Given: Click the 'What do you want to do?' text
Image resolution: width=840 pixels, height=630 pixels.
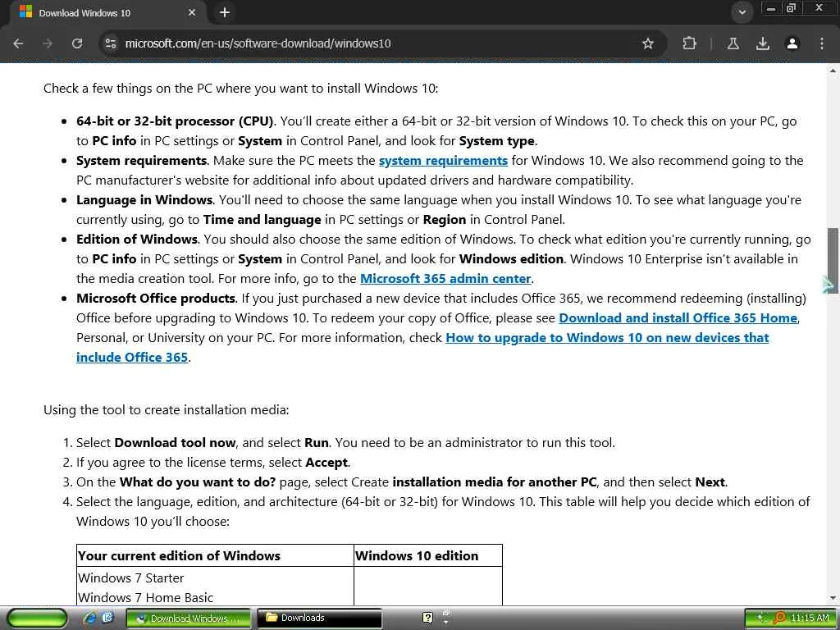Looking at the screenshot, I should click(198, 482).
